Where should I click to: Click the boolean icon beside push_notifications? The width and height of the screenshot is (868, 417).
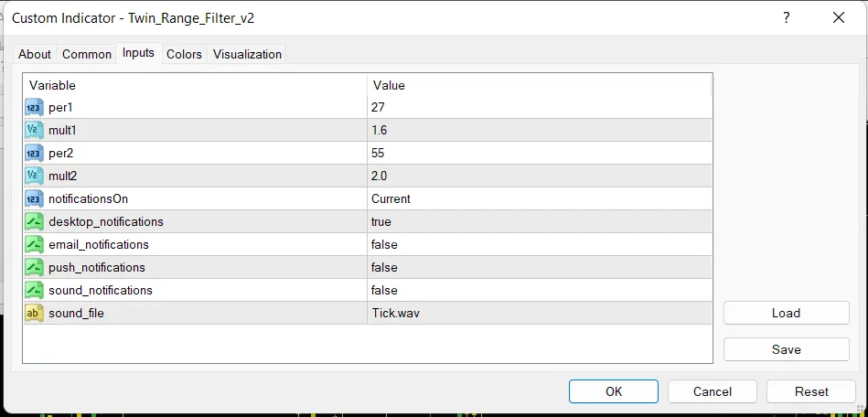[x=35, y=267]
